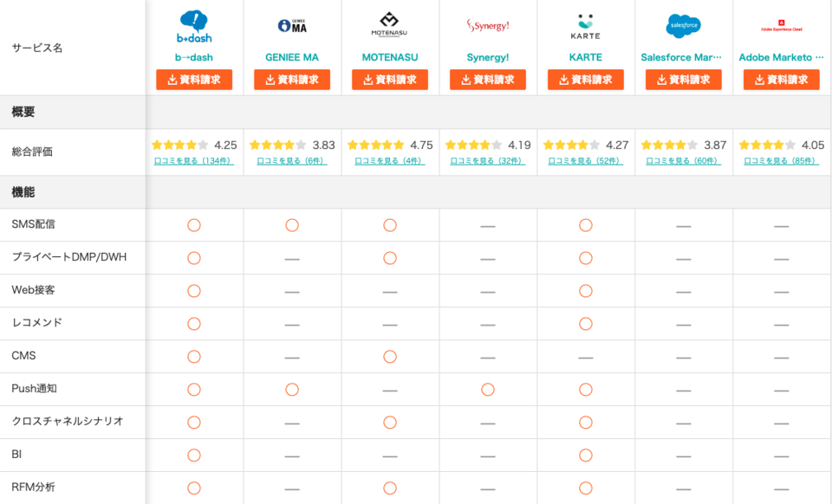Click the 機能 section header
The width and height of the screenshot is (832, 504).
[23, 192]
